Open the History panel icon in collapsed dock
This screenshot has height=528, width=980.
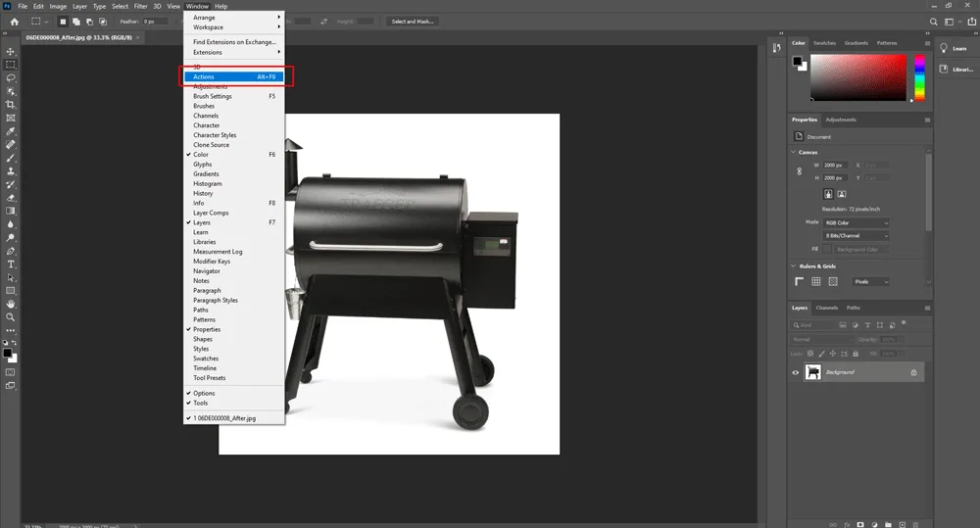click(776, 48)
